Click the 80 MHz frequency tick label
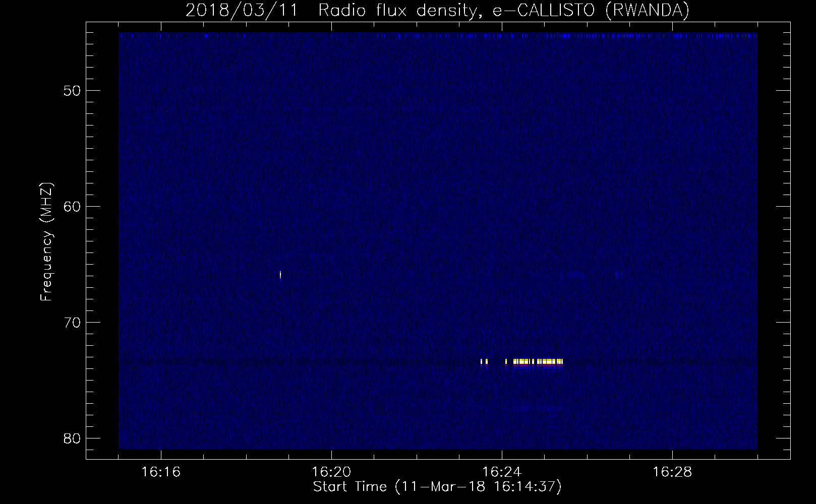 point(71,438)
